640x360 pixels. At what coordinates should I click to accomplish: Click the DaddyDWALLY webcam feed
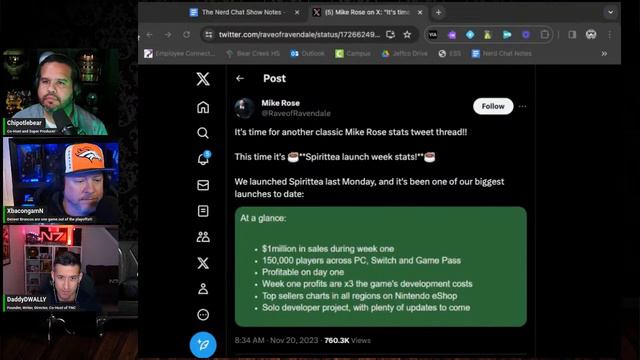click(x=61, y=269)
